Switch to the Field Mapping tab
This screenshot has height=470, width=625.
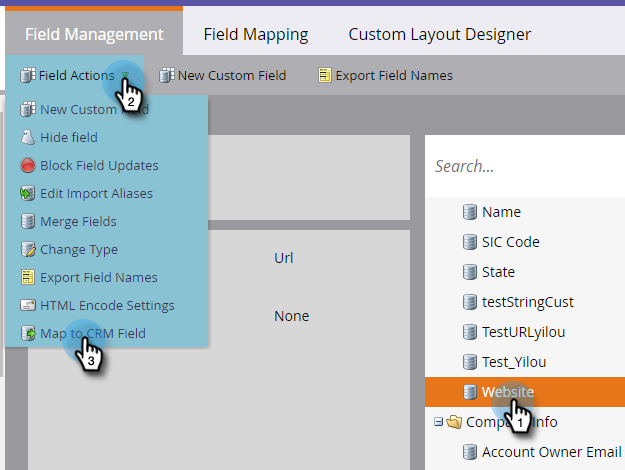point(256,34)
